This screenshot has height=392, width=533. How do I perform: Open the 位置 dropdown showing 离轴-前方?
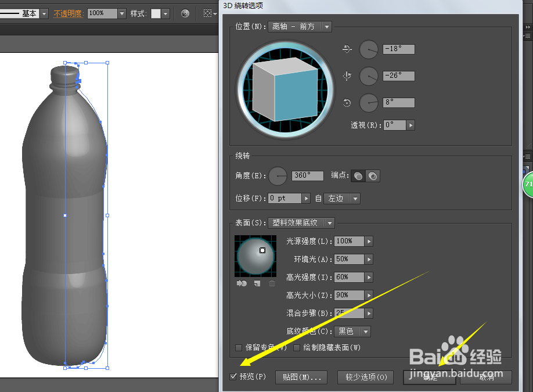coord(299,26)
